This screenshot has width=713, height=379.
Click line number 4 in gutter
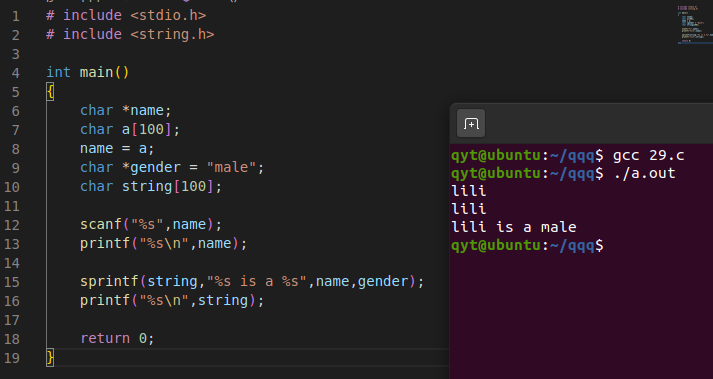coord(16,73)
